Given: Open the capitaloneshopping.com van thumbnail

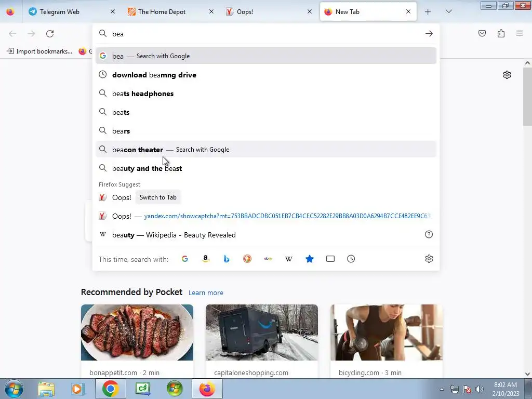Looking at the screenshot, I should (x=262, y=332).
